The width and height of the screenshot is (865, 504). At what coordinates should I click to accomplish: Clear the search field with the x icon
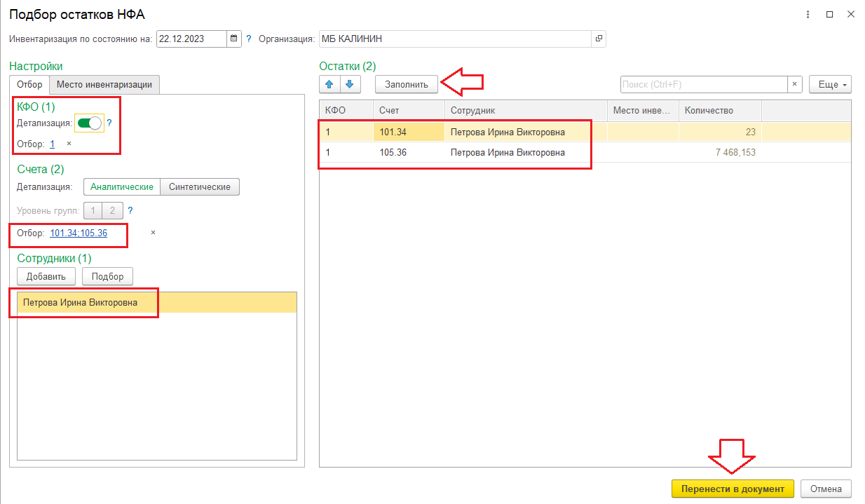[794, 84]
